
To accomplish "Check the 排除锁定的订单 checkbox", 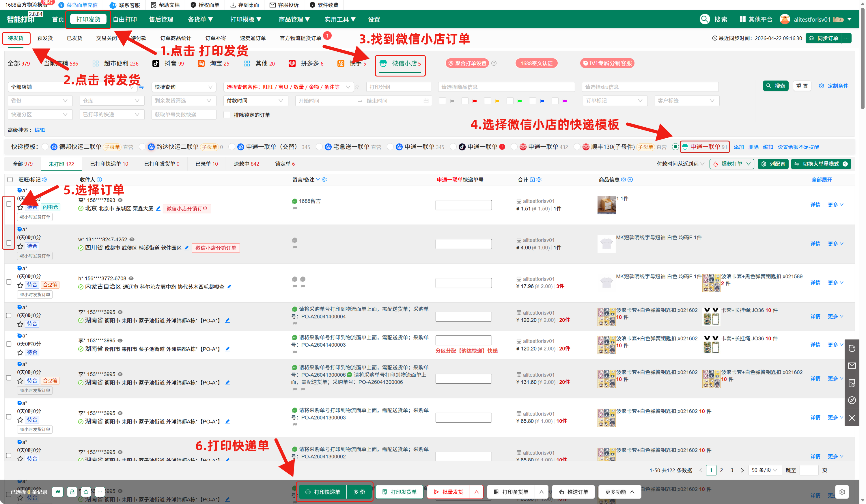I will click(227, 115).
